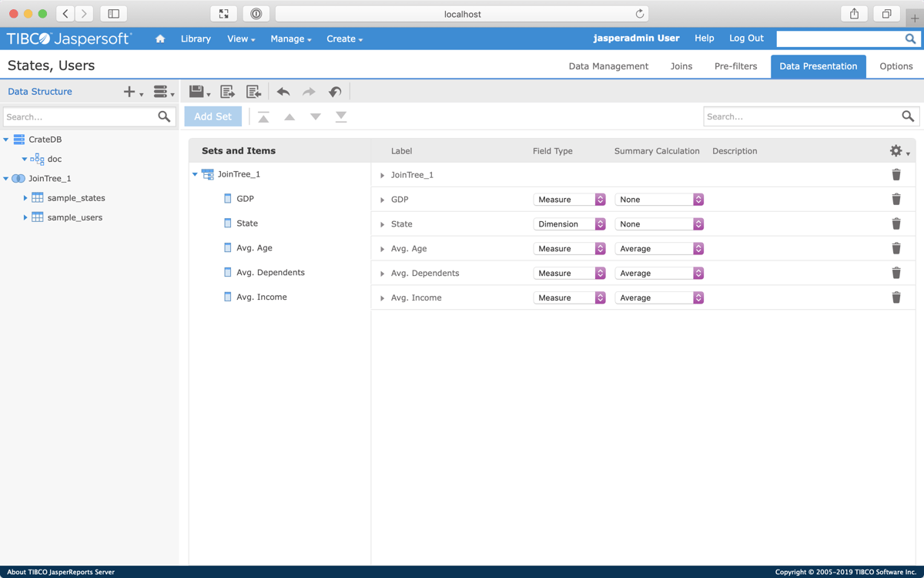924x578 pixels.
Task: Click the Log Out link
Action: 746,38
